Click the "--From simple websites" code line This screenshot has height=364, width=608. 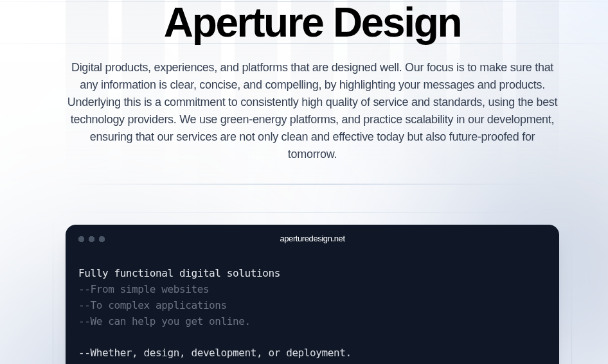pyautogui.click(x=143, y=290)
